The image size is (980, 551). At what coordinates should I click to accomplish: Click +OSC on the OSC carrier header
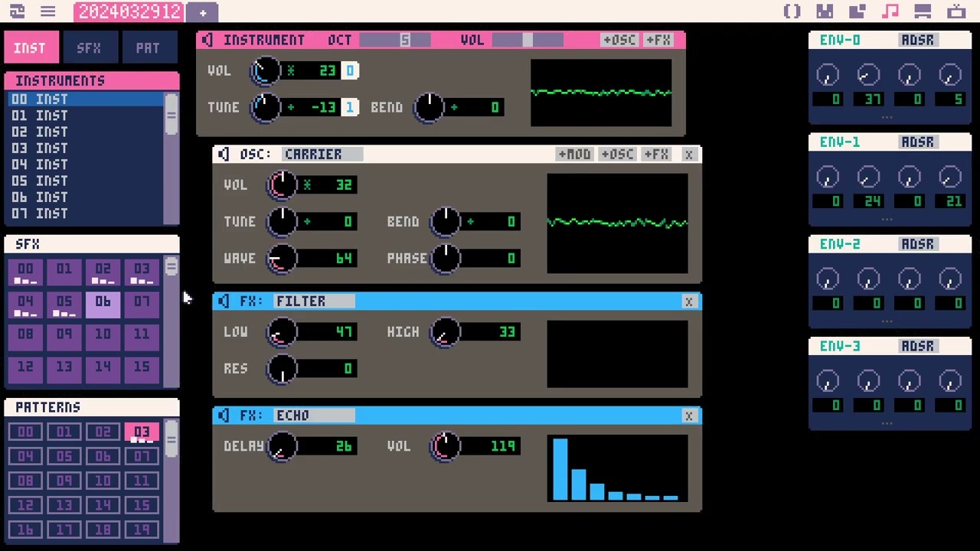coord(617,154)
